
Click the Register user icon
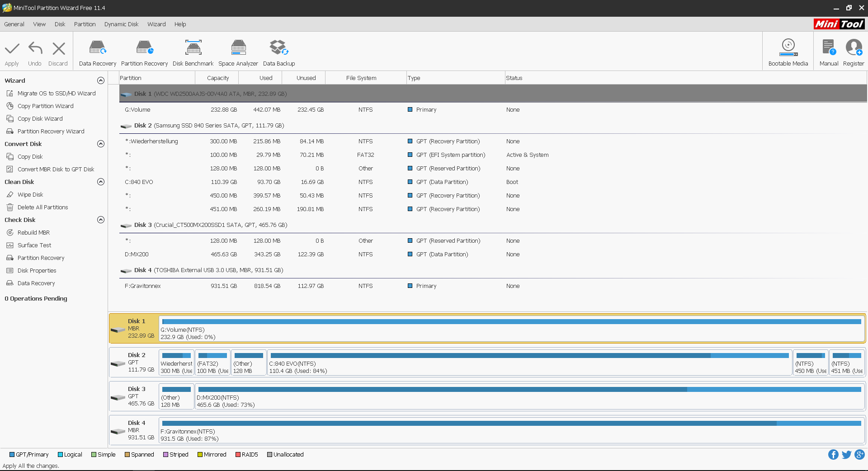click(x=854, y=47)
